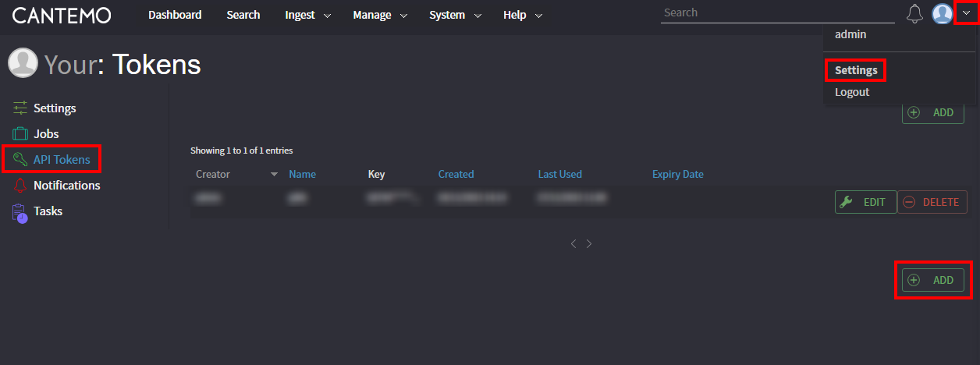Screen dimensions: 980x365
Task: Toggle the user menu chevron arrow
Action: click(966, 13)
